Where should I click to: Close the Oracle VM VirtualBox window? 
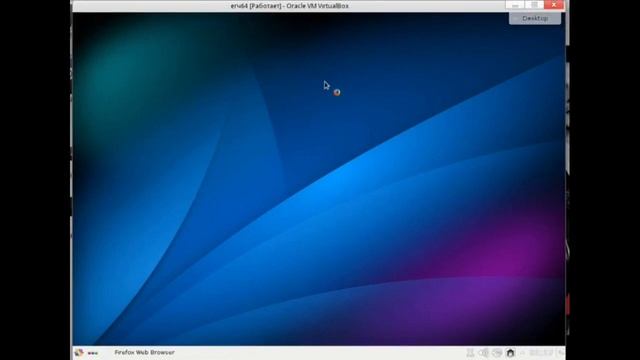point(554,4)
